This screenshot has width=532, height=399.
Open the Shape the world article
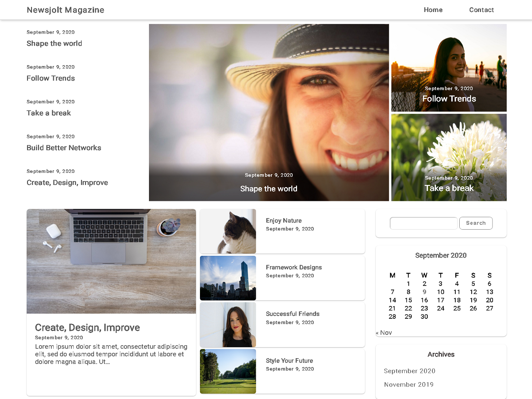(54, 43)
